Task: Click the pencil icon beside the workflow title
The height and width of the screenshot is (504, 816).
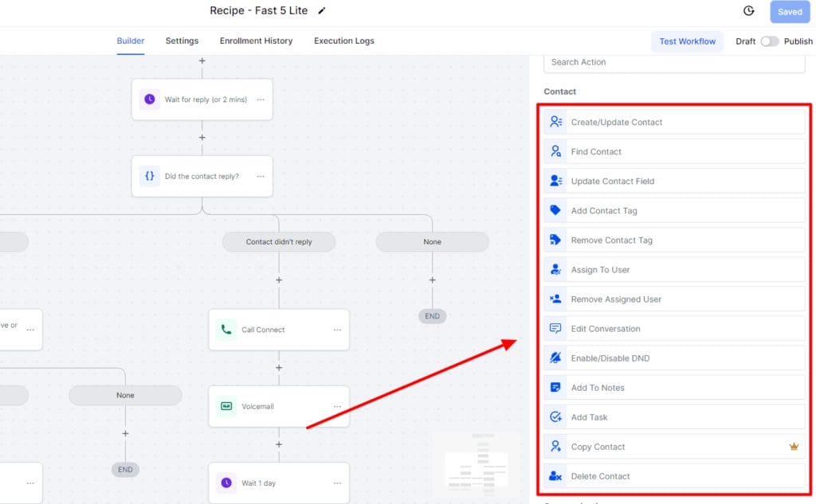Action: click(321, 11)
